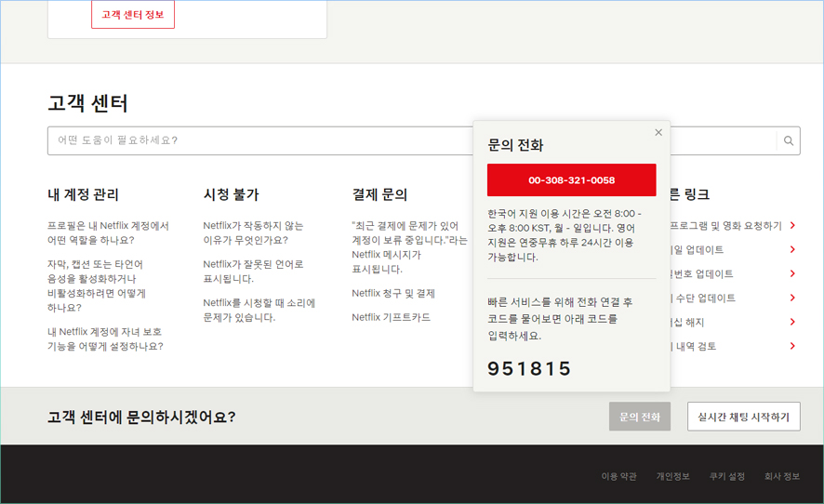The height and width of the screenshot is (504, 824).
Task: Open Netflix 청구 및 결제 link
Action: click(393, 293)
